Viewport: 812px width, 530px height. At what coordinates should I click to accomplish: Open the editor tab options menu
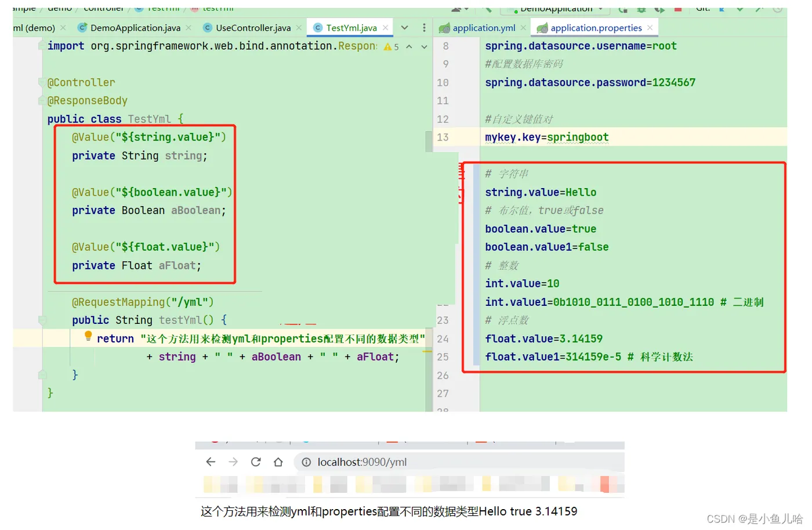pyautogui.click(x=424, y=28)
